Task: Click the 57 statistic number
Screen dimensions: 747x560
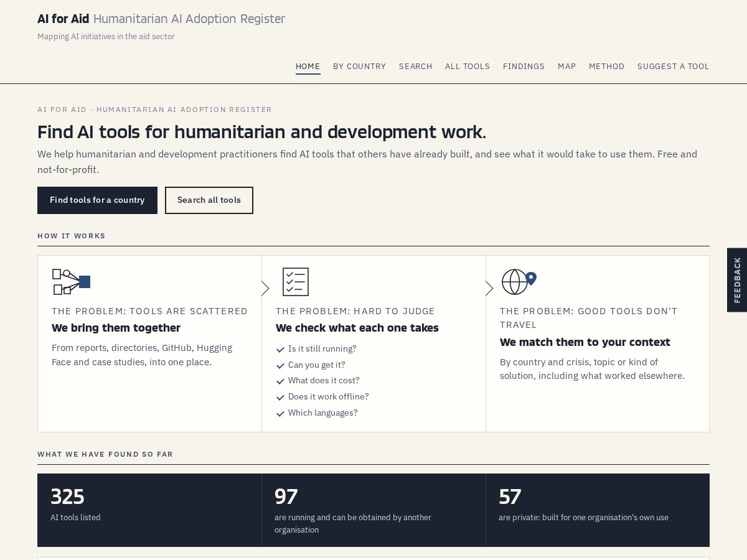Action: (510, 497)
